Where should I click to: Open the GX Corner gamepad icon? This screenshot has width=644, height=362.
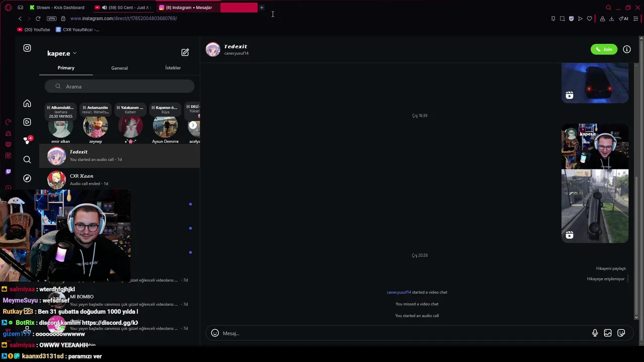coord(20,8)
